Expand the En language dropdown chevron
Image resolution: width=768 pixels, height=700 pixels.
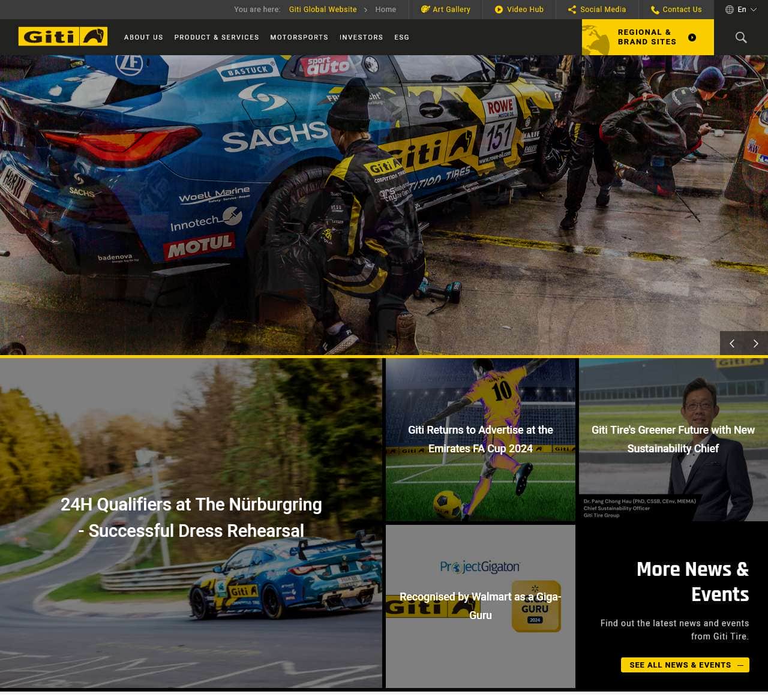coord(754,10)
